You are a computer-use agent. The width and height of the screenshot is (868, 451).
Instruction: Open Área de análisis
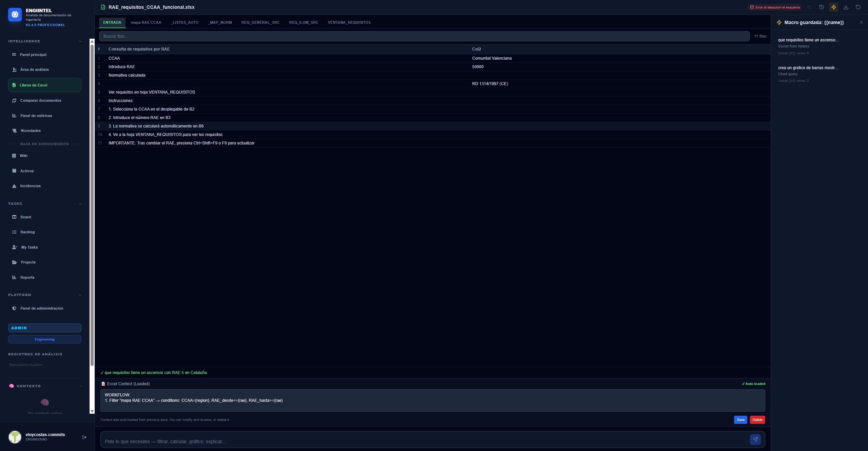45,70
